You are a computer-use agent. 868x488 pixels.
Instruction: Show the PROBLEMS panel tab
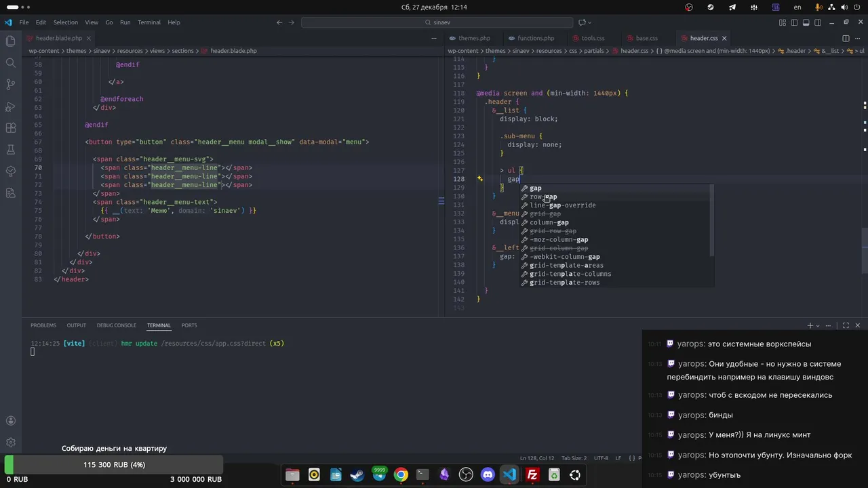43,325
